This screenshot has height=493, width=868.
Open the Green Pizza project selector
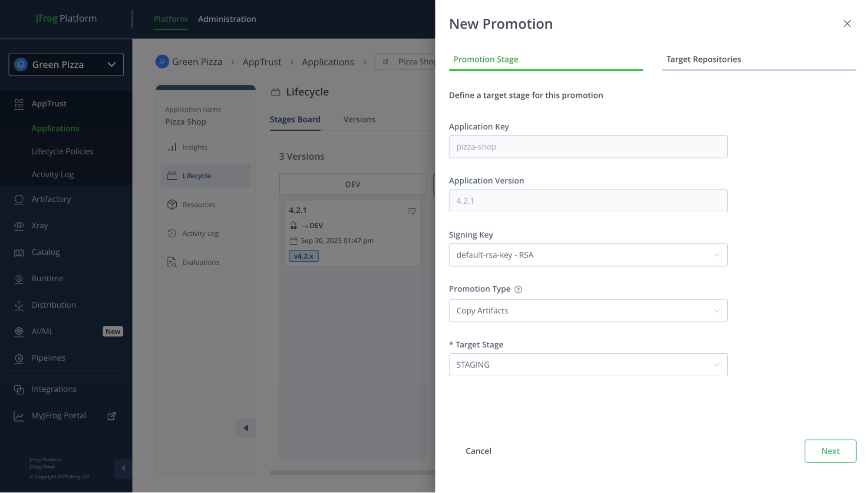[66, 65]
